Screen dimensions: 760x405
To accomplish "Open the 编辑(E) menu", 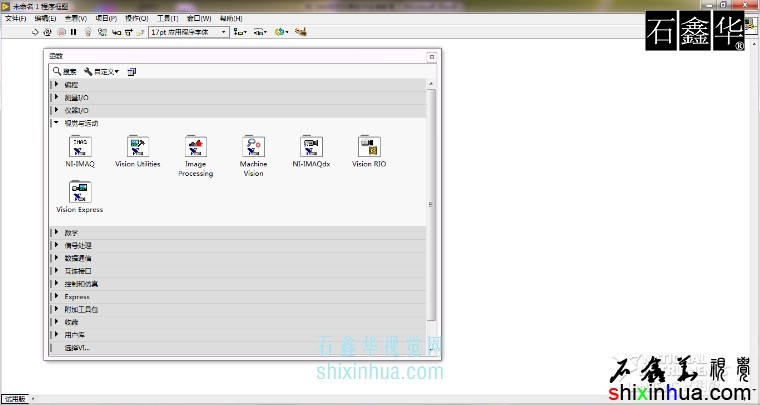I will click(x=45, y=18).
